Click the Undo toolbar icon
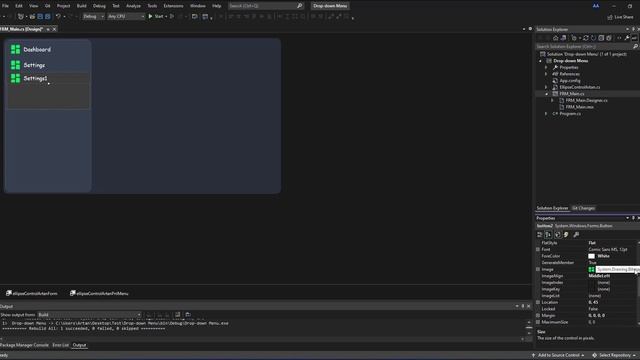Screen dimensions: 640x360 58,16
